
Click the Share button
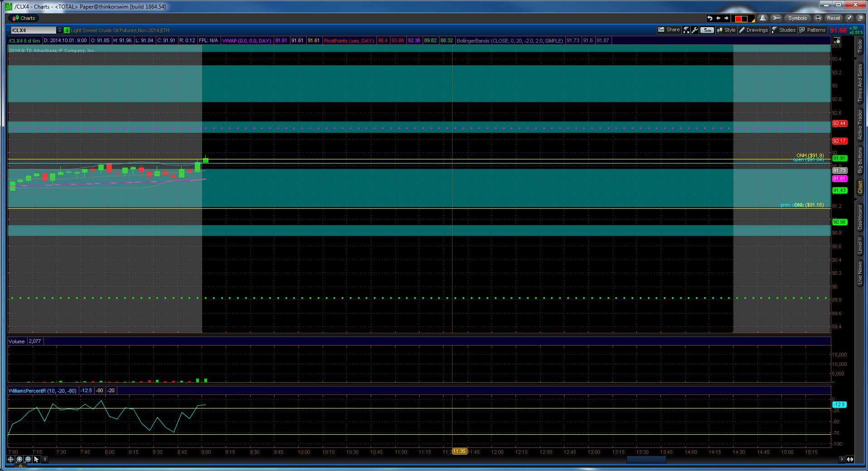670,30
